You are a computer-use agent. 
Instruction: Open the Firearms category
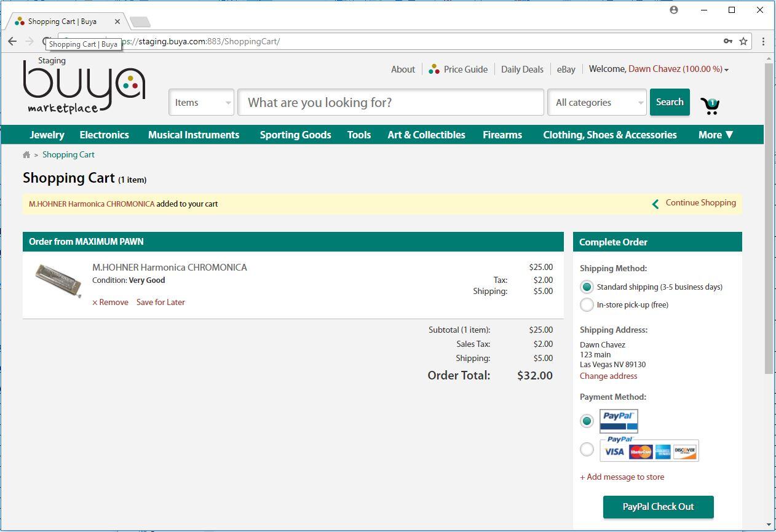[502, 135]
